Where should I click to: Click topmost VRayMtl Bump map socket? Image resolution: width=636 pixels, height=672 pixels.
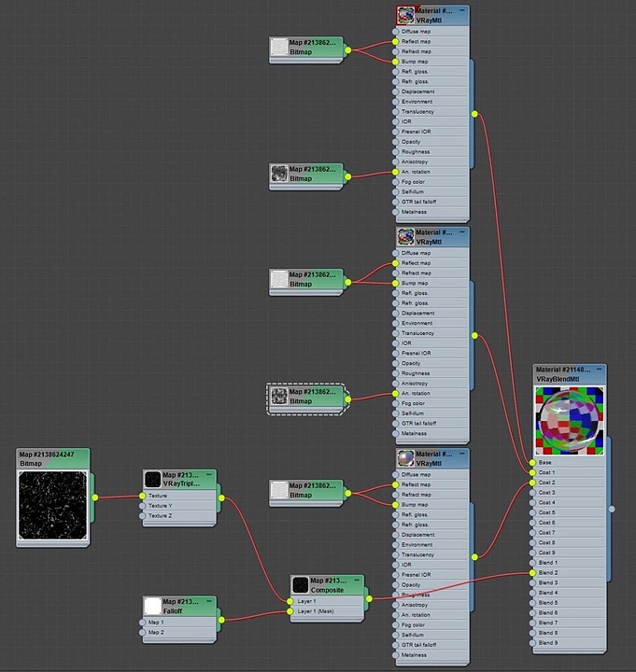pos(395,62)
